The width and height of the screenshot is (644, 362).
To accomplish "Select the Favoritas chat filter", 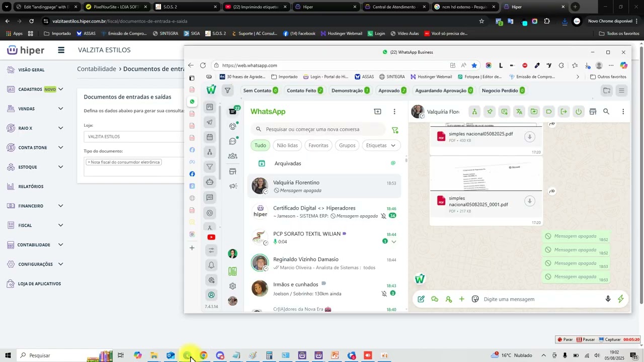I will point(318,145).
